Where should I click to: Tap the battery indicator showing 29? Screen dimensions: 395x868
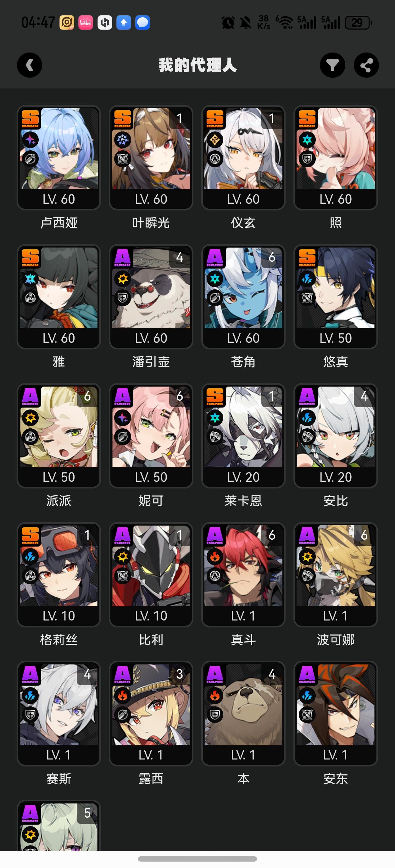358,23
